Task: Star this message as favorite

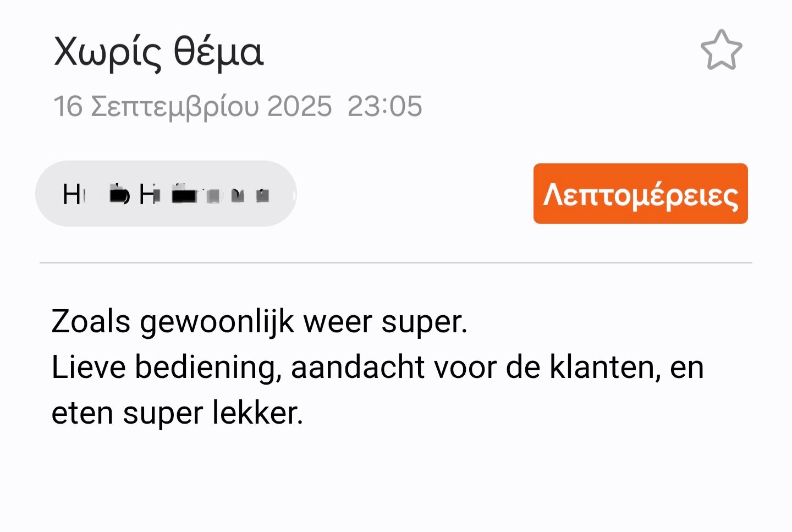Action: pos(721,50)
